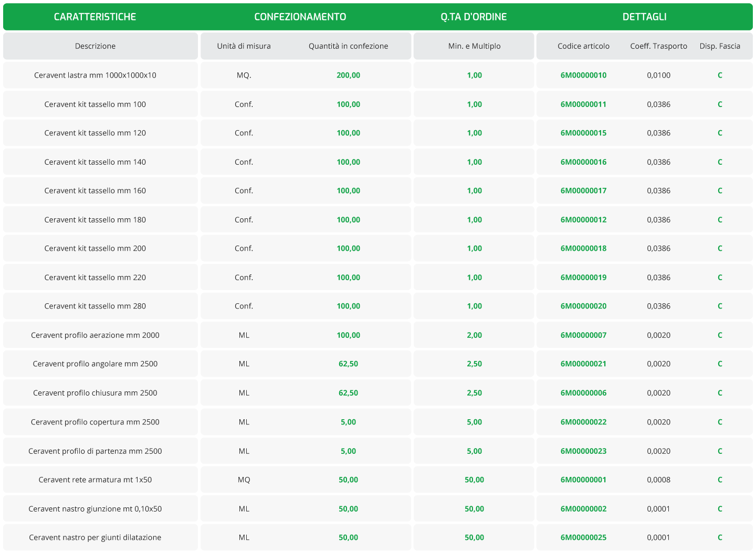Open article code 6M00000016
The width and height of the screenshot is (756, 553).
pos(584,162)
